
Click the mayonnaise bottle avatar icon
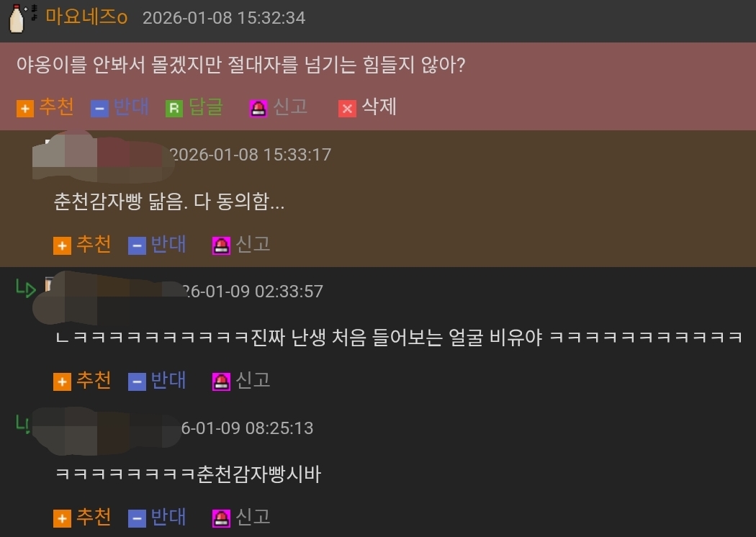17,18
